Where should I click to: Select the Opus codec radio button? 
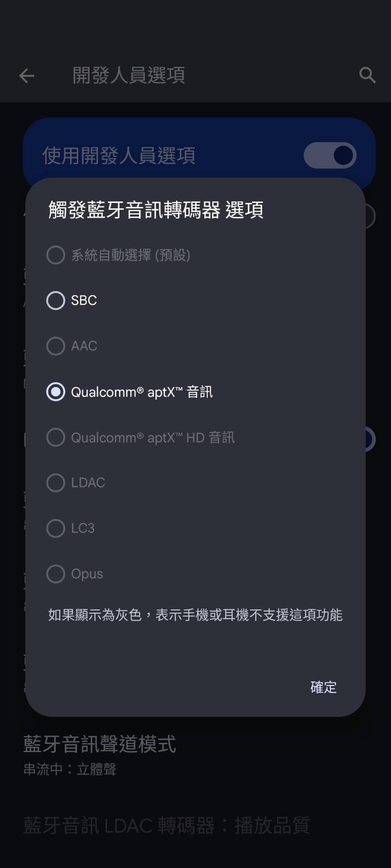tap(56, 574)
